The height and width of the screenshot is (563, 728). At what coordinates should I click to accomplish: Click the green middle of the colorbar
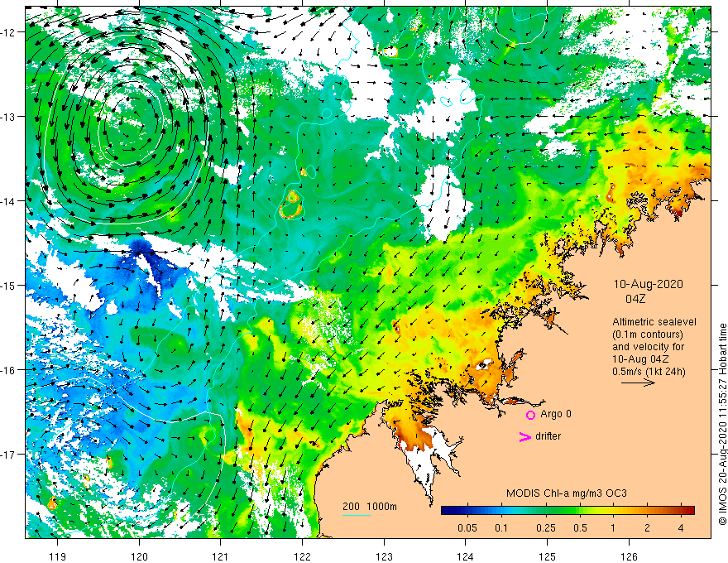563,511
